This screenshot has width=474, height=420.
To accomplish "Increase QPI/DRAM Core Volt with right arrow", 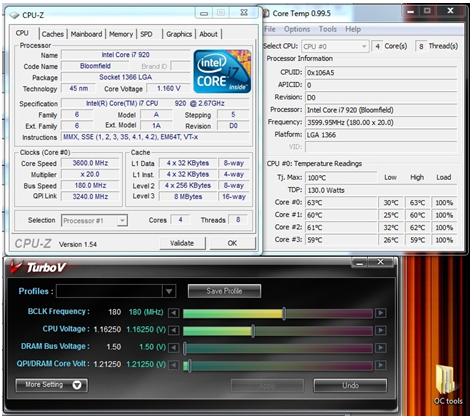I will click(380, 365).
